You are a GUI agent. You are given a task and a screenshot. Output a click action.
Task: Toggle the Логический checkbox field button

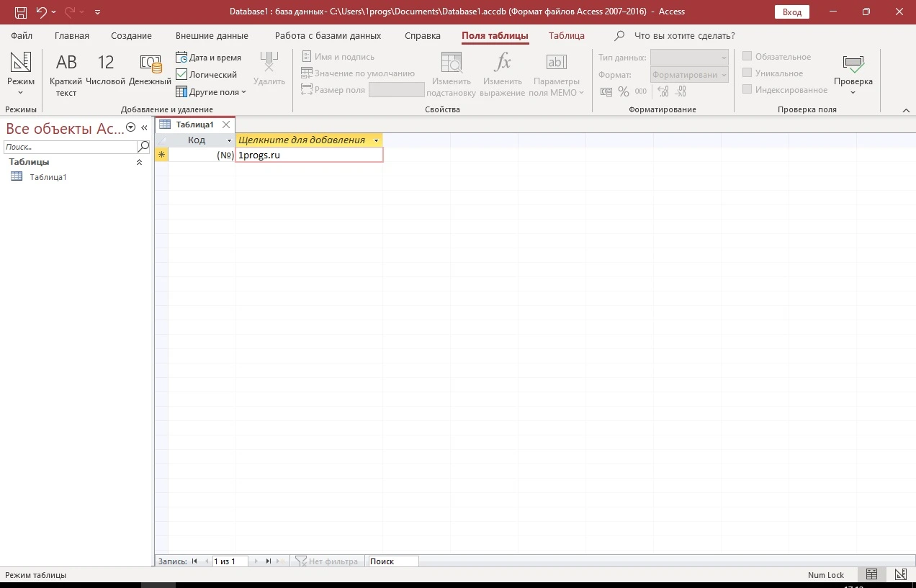tap(207, 75)
